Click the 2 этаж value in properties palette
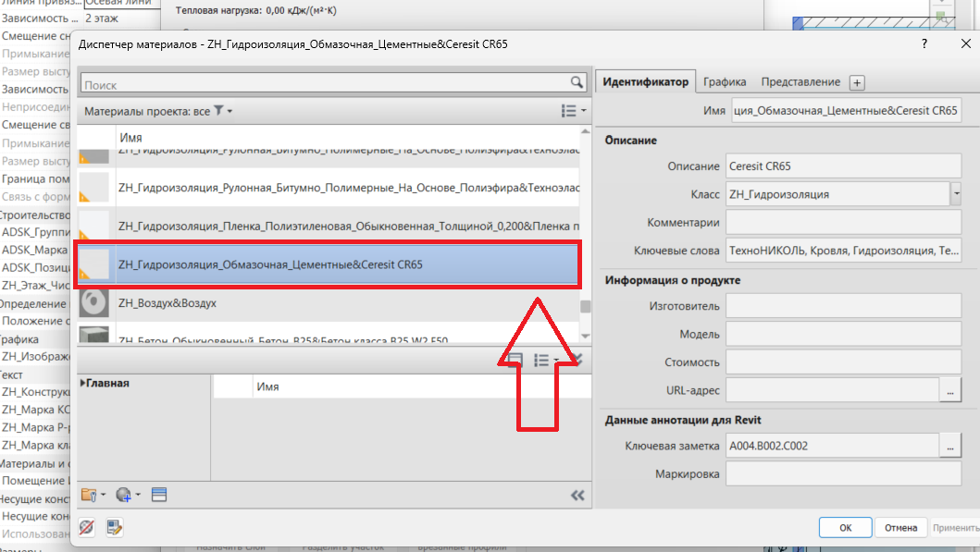This screenshot has height=552, width=980. coord(102,18)
